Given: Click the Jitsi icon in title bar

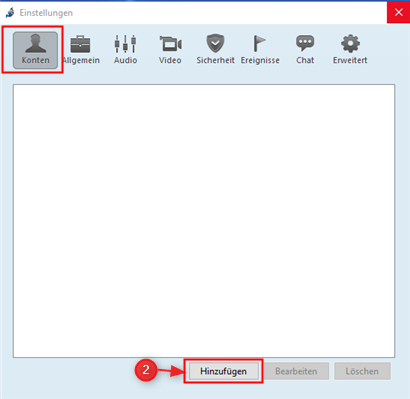Looking at the screenshot, I should 10,13.
